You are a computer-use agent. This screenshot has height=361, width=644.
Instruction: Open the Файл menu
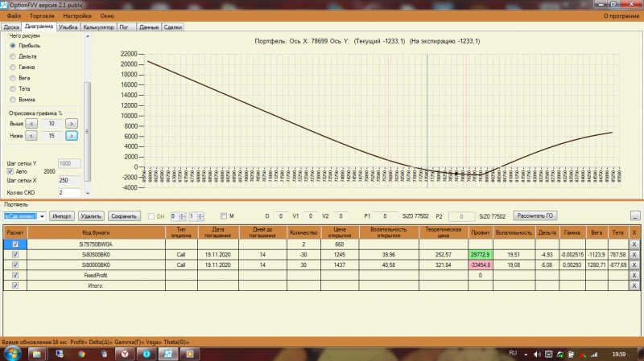point(14,15)
